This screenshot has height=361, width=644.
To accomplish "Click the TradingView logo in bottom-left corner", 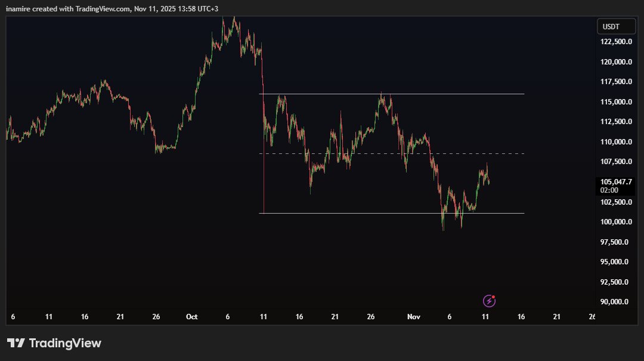I will (54, 343).
